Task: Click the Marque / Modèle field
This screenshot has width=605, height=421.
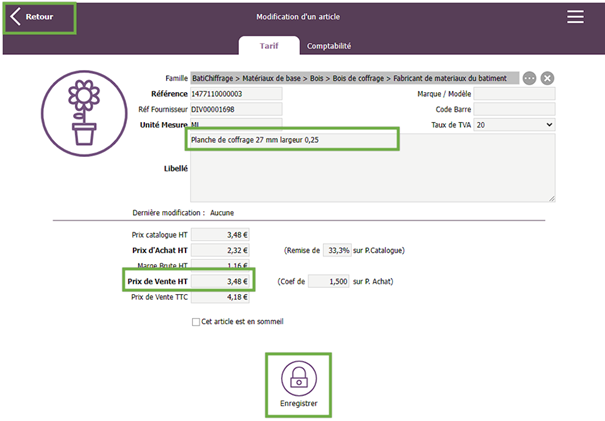Action: click(514, 94)
